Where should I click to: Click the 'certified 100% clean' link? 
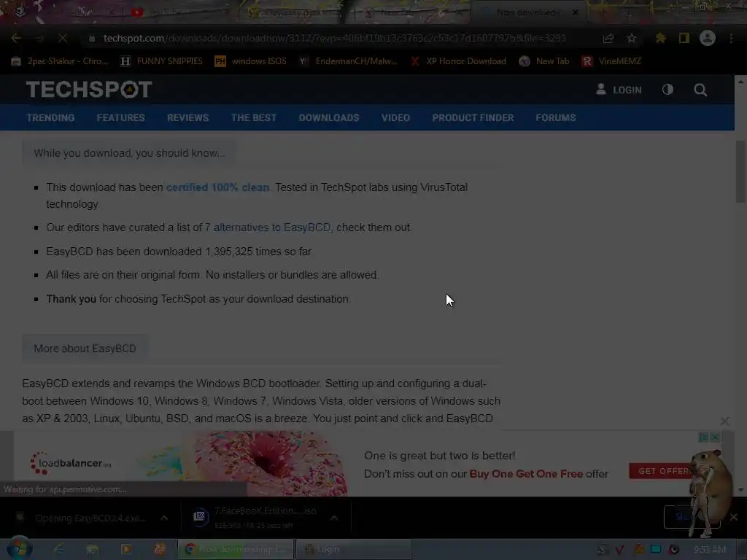point(217,187)
